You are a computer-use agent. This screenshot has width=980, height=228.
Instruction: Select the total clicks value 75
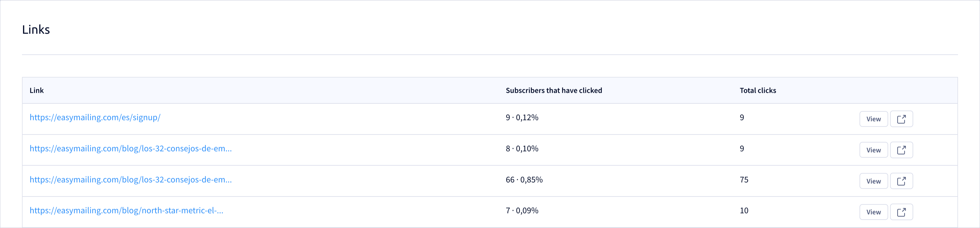pyautogui.click(x=744, y=180)
